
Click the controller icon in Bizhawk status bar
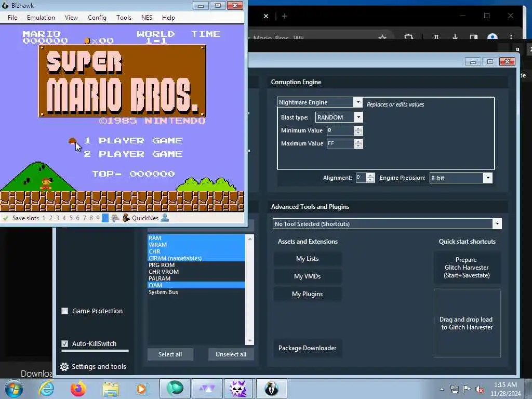pos(115,218)
